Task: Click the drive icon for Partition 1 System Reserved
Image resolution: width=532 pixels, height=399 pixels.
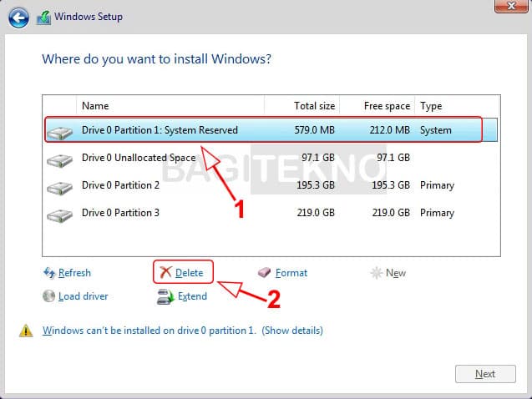Action: click(59, 133)
